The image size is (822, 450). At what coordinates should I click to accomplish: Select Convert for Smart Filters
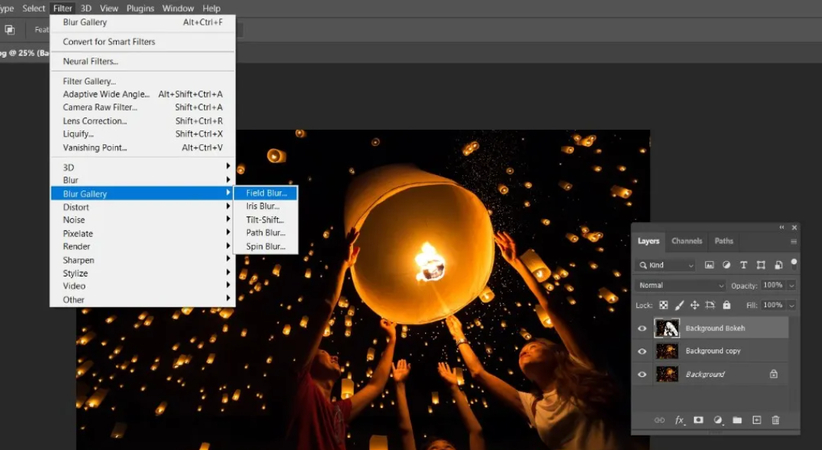pos(143,41)
